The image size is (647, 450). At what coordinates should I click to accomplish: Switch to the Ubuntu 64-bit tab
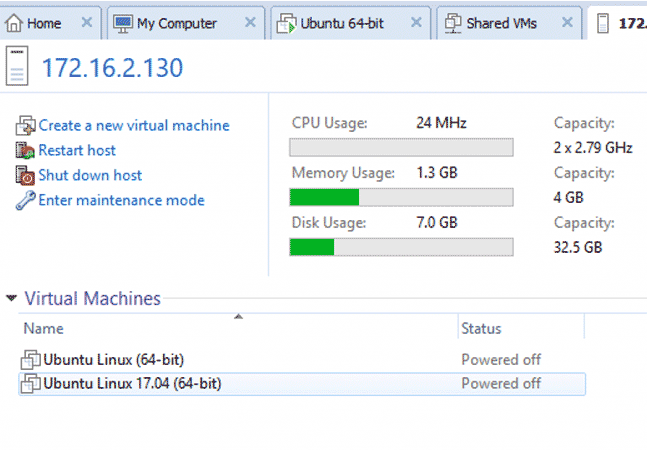[339, 23]
